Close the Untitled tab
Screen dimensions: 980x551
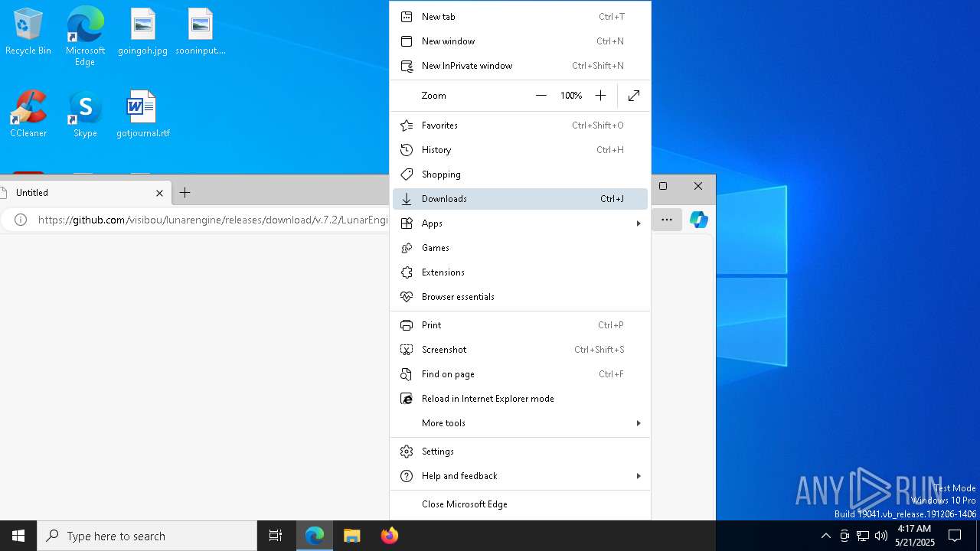[x=159, y=193]
